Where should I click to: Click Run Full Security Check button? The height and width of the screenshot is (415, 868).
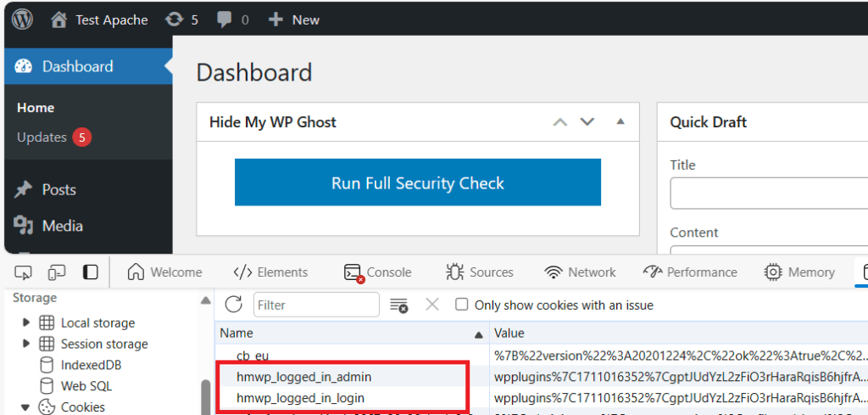click(417, 182)
